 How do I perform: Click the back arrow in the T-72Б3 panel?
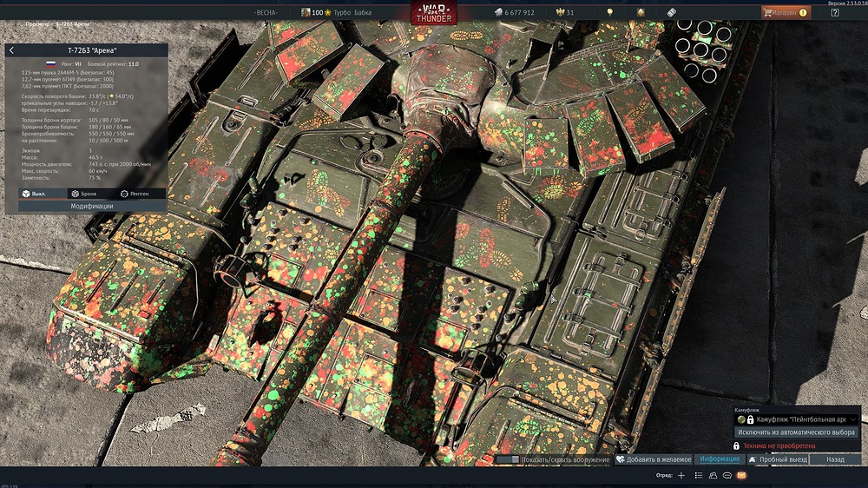click(11, 50)
